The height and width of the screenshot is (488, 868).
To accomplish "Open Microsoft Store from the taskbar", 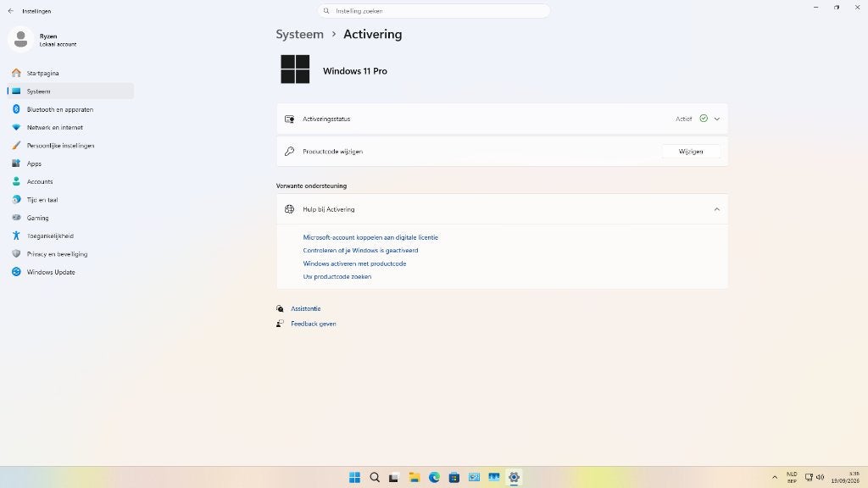I will coord(454,478).
